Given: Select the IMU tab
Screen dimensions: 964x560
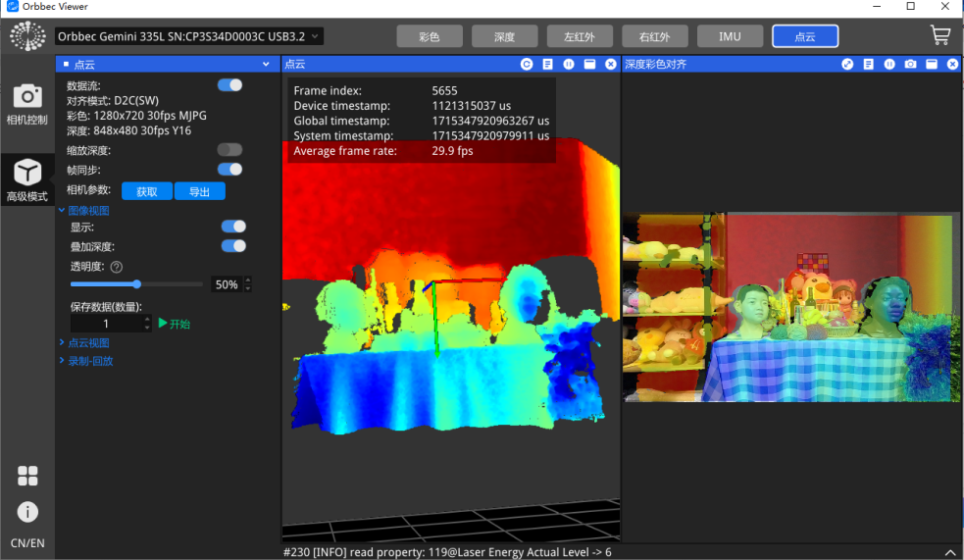Looking at the screenshot, I should point(730,36).
